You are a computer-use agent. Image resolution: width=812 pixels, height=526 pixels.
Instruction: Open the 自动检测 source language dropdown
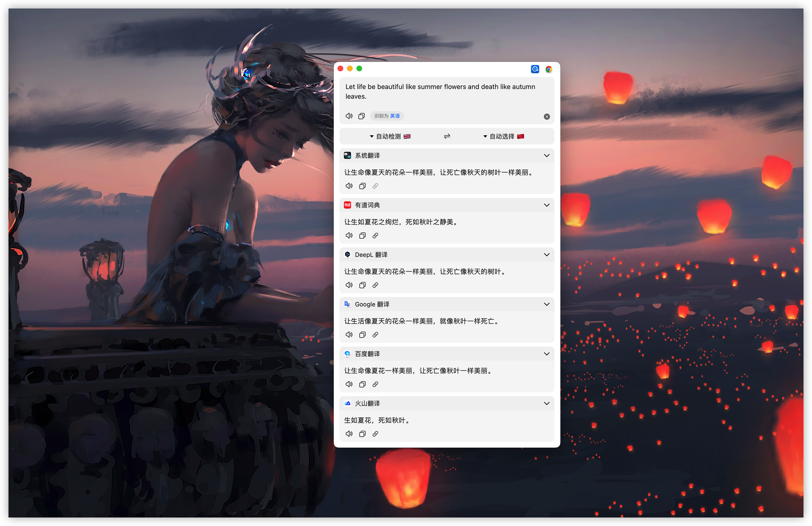(390, 136)
